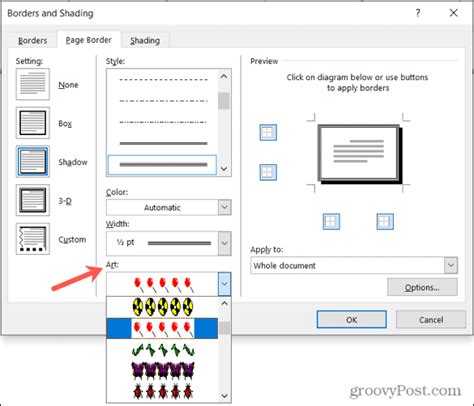The height and width of the screenshot is (406, 474).
Task: Click up arrow of Art list scrollbar
Action: tap(224, 304)
